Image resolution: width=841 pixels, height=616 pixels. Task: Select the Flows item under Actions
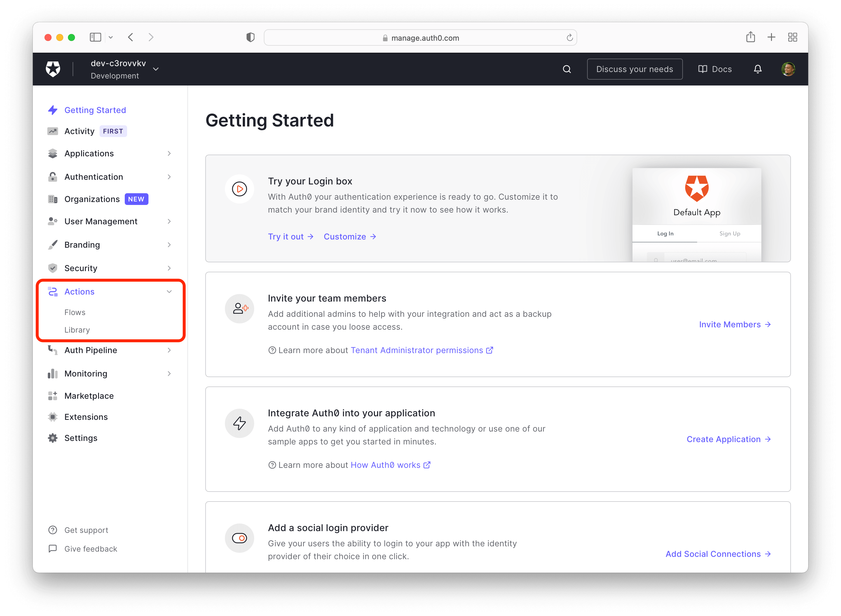click(74, 312)
